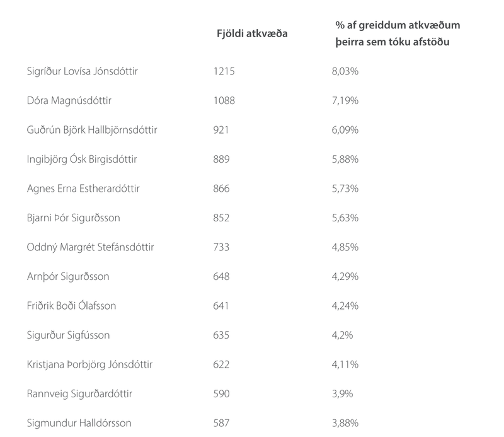Viewport: 504px width, 437px height.
Task: Select the vote count 1215
Action: click(x=224, y=71)
